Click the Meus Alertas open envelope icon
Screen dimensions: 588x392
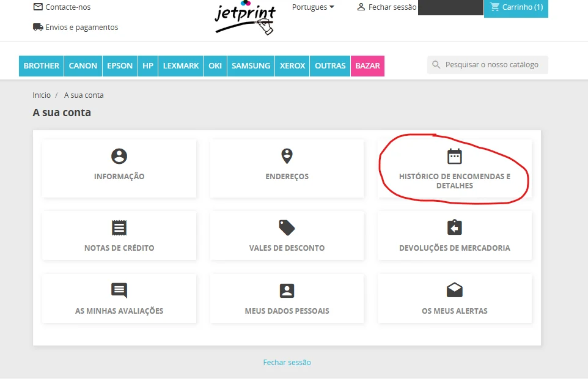[x=455, y=290]
